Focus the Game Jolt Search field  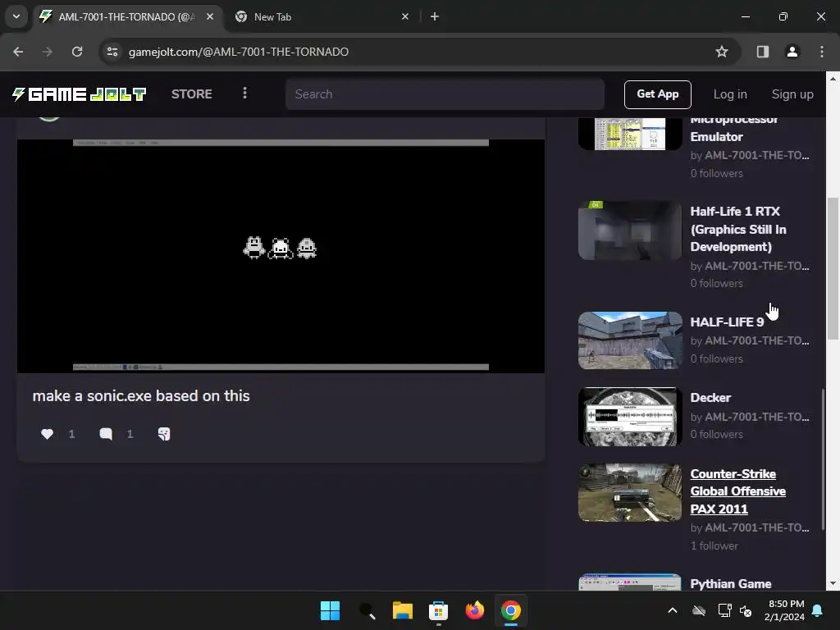pyautogui.click(x=445, y=94)
